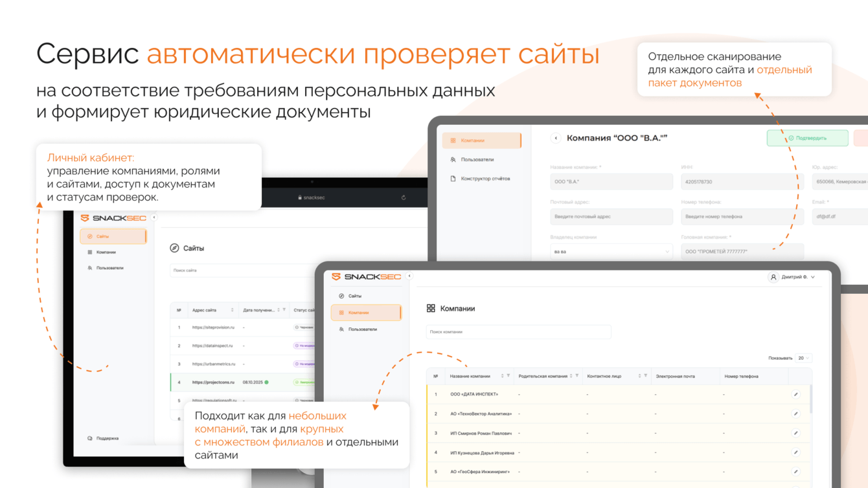The width and height of the screenshot is (868, 488).
Task: Click the ИНН field showing 4205178730
Action: click(x=742, y=182)
